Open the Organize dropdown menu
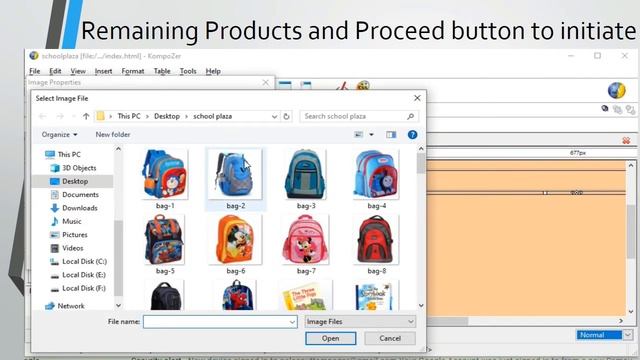 60,135
